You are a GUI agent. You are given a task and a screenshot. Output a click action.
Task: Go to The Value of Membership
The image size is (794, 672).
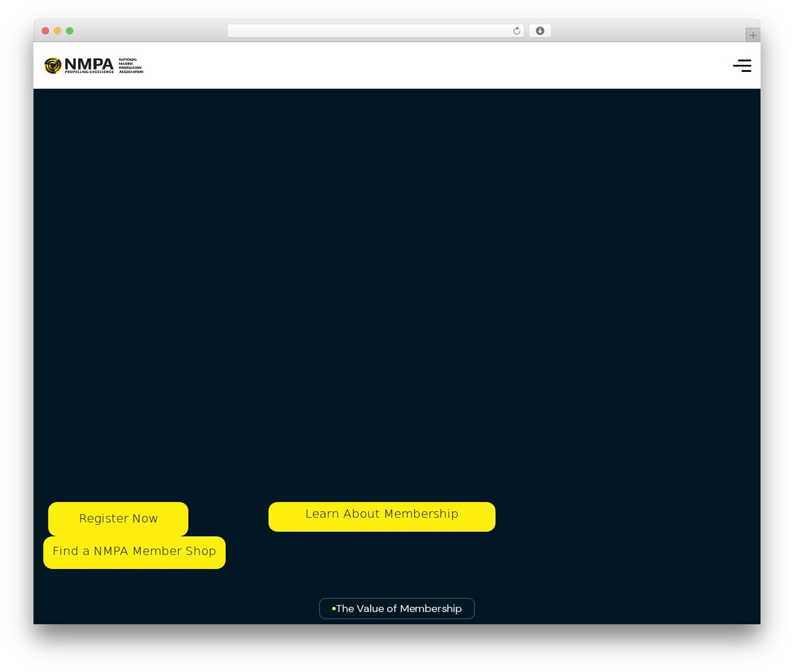[397, 609]
